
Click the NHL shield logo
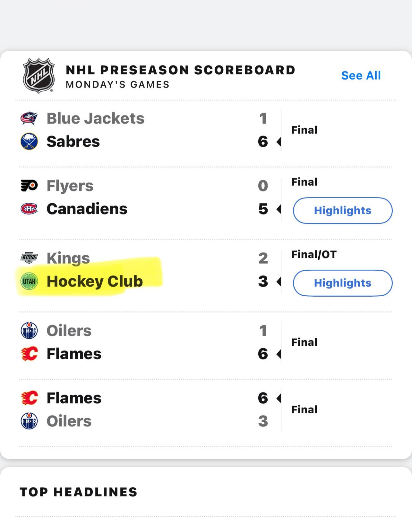point(39,76)
